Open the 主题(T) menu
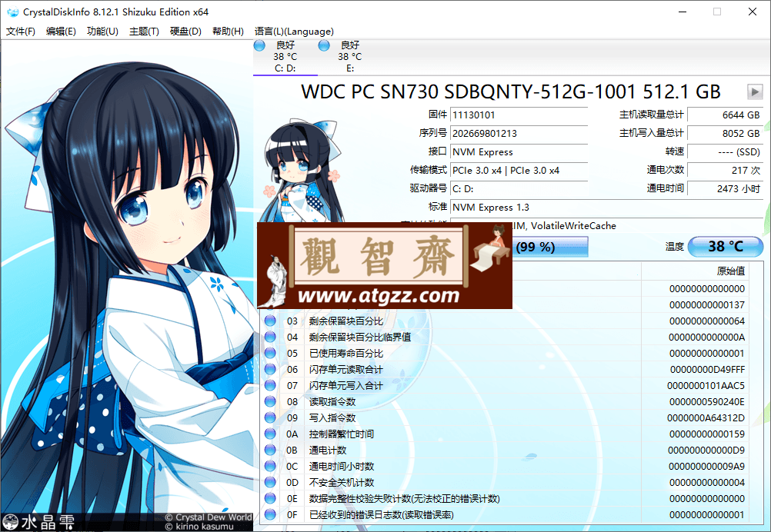This screenshot has width=771, height=532. coord(144,32)
